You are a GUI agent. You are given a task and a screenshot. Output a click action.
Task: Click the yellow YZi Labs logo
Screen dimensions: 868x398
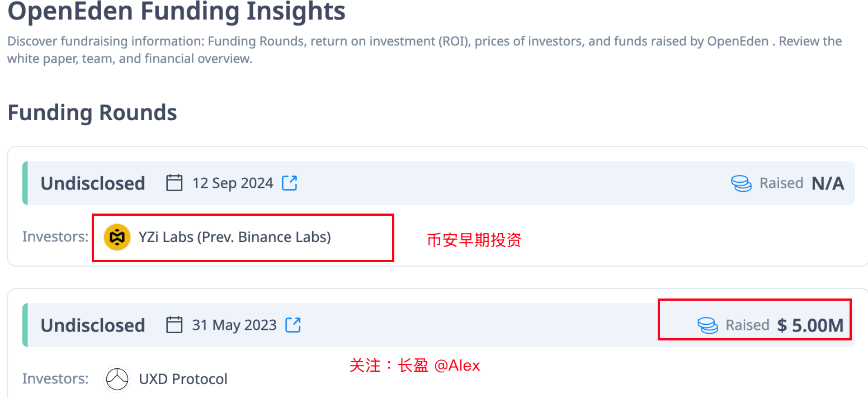tap(117, 237)
